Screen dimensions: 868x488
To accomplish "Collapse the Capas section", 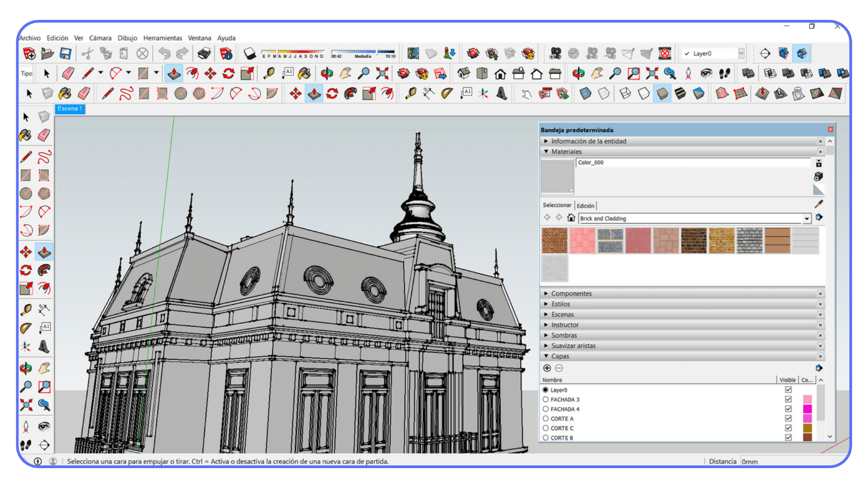I will pyautogui.click(x=546, y=356).
